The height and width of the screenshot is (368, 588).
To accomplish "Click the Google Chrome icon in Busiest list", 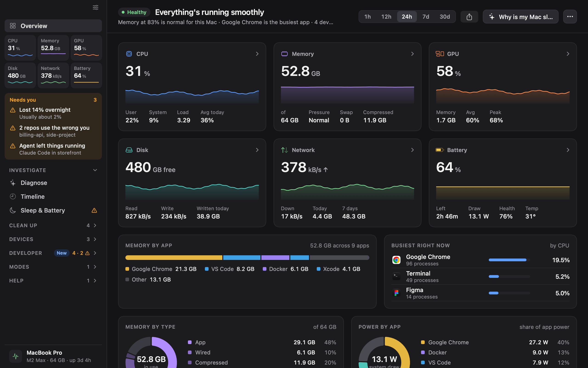I will coord(396,260).
